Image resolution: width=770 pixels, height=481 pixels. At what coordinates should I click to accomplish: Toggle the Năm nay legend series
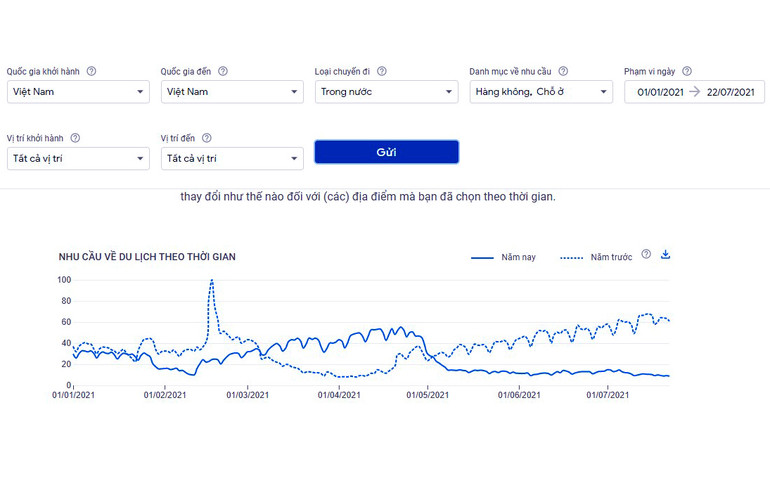pyautogui.click(x=503, y=257)
